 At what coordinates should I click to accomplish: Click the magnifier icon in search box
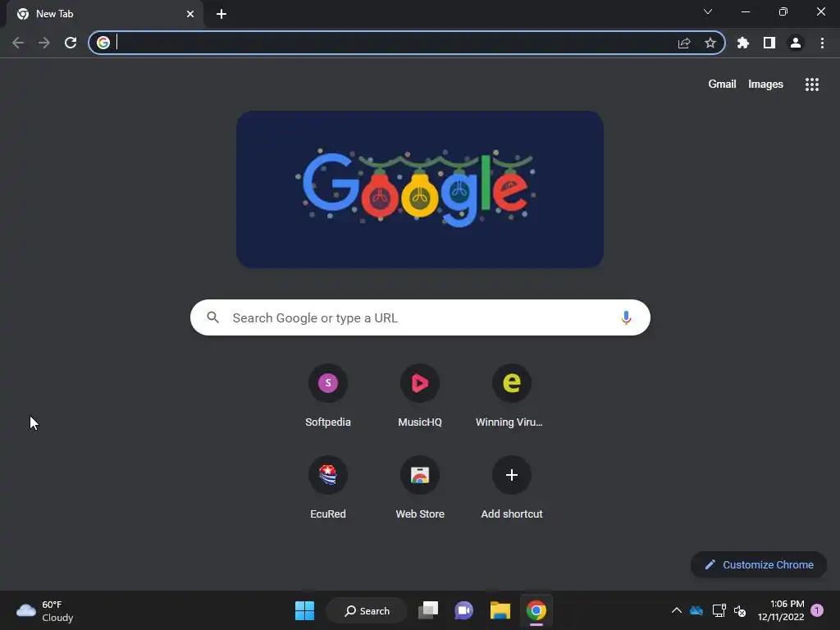tap(213, 317)
